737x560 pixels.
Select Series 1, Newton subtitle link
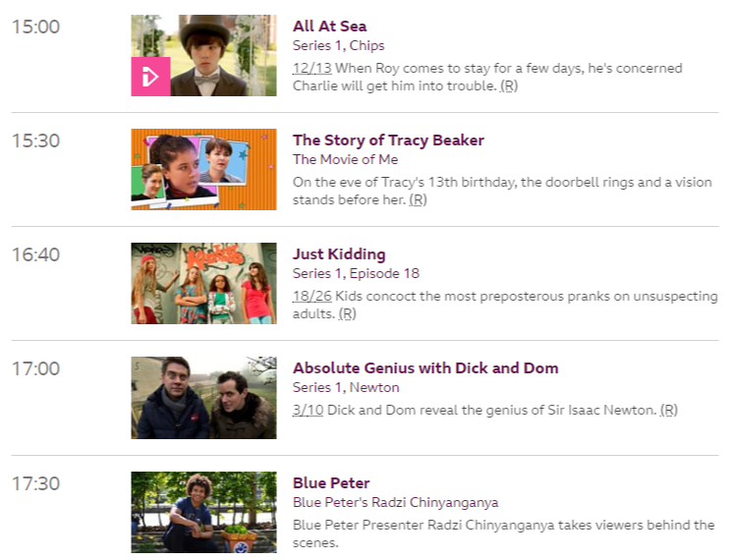[x=346, y=388]
